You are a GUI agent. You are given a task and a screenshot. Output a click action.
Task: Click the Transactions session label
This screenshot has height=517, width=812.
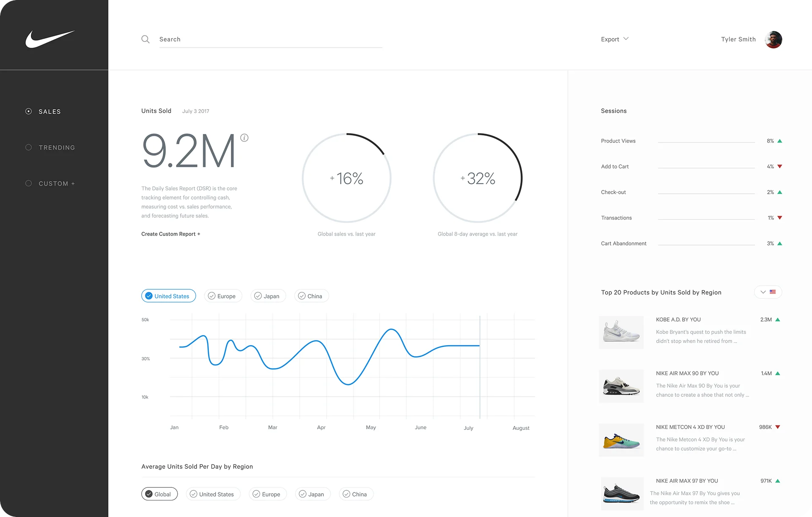click(x=616, y=218)
